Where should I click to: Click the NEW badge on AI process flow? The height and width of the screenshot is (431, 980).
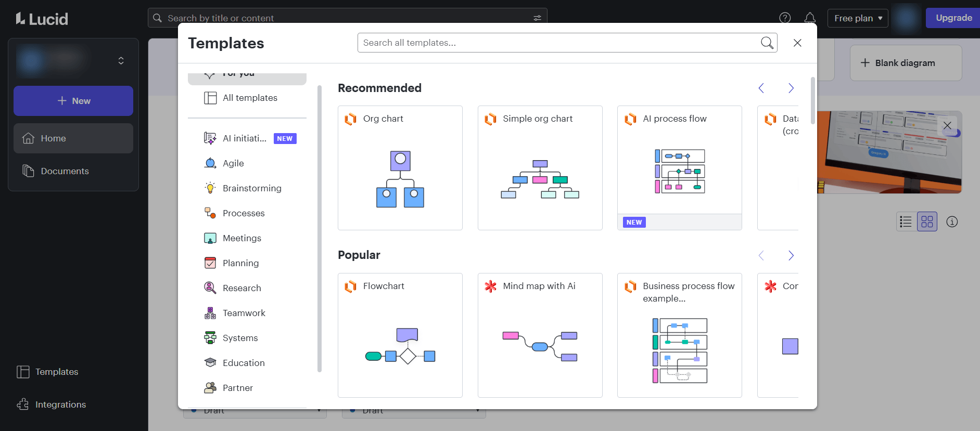tap(634, 222)
